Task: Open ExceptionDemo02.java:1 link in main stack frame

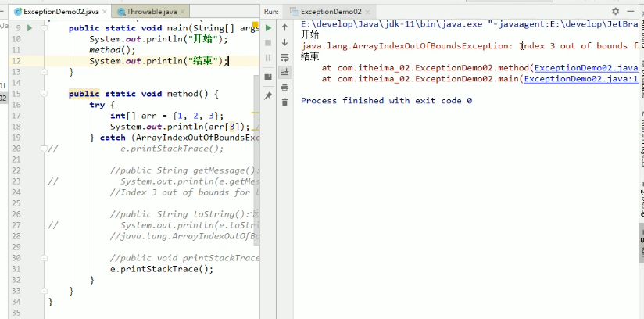Action: 581,78
